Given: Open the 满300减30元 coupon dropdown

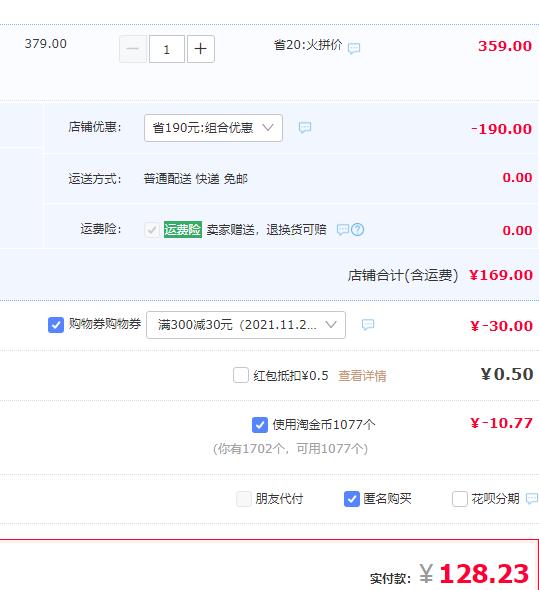Looking at the screenshot, I should coord(246,325).
